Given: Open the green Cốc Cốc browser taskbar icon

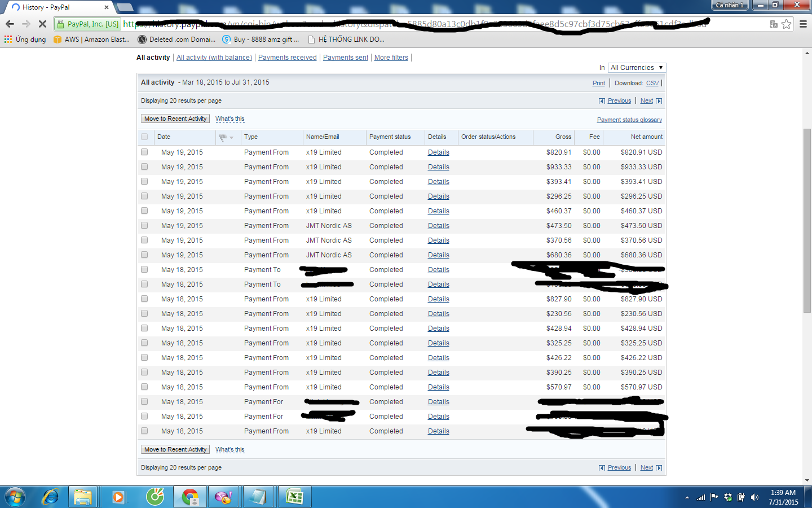Looking at the screenshot, I should pyautogui.click(x=155, y=497).
